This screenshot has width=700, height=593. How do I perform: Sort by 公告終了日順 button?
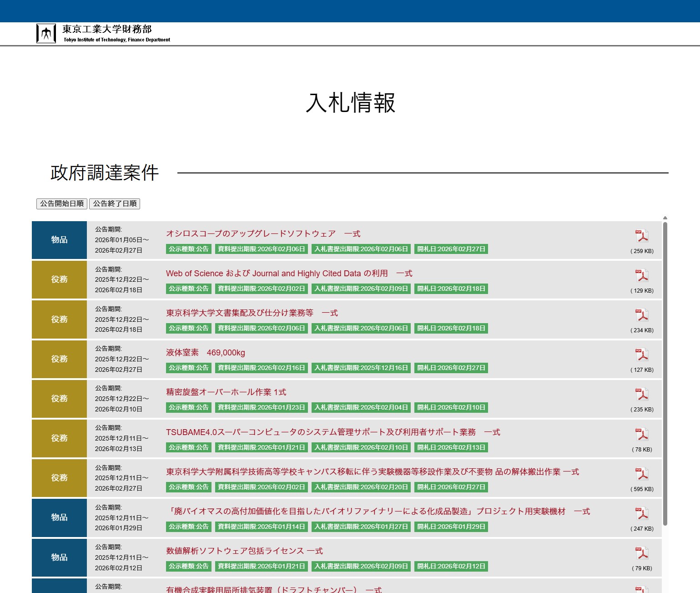tap(115, 204)
